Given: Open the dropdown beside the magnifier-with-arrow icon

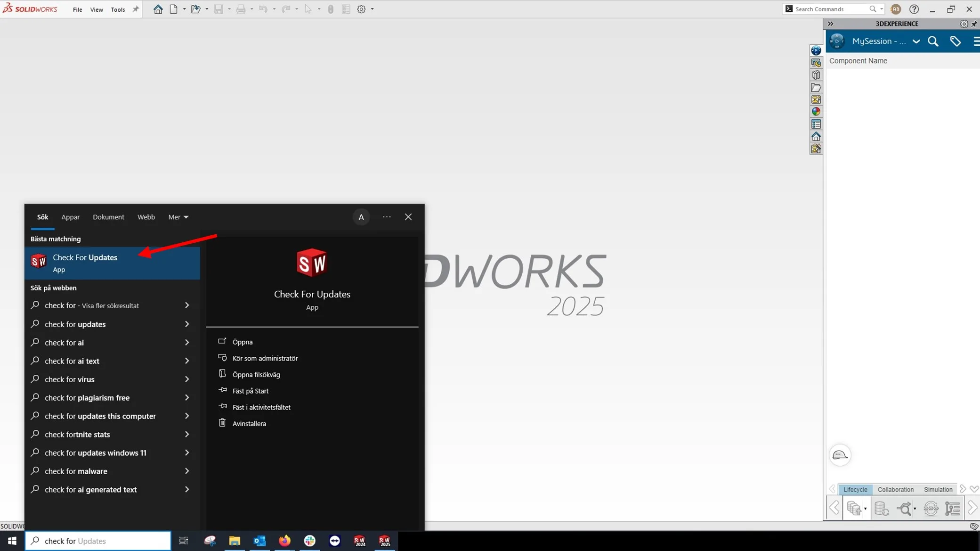Looking at the screenshot, I should (915, 509).
